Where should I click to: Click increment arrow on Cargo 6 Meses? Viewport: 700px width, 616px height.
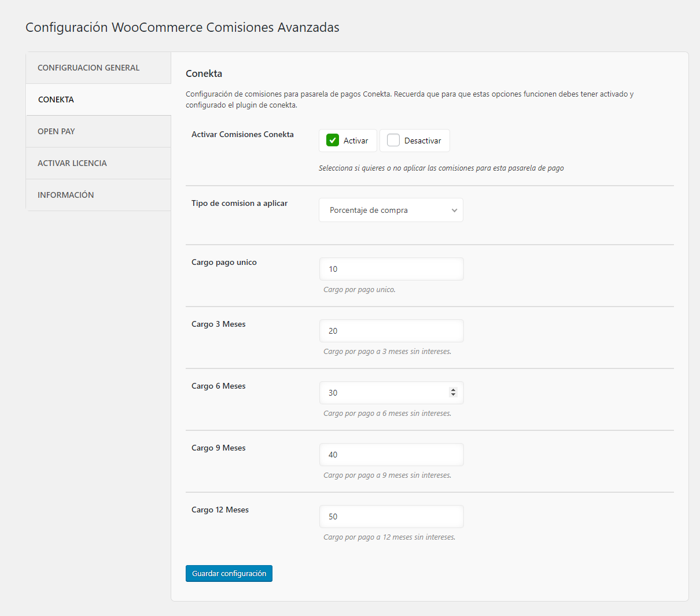pyautogui.click(x=453, y=390)
